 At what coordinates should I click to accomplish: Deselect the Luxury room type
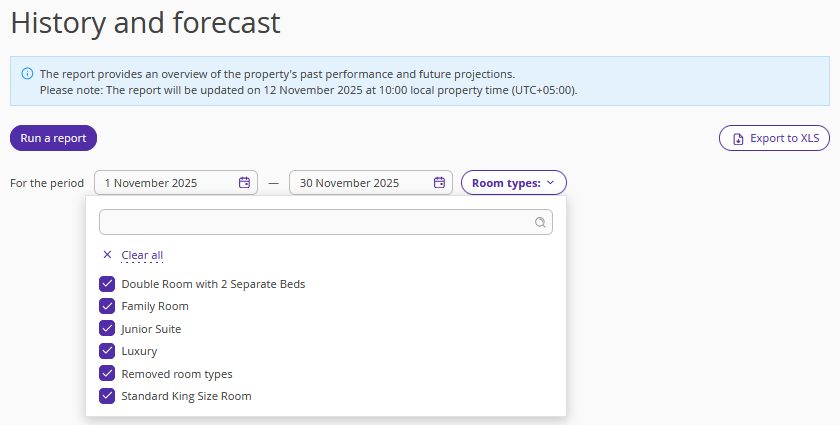107,351
